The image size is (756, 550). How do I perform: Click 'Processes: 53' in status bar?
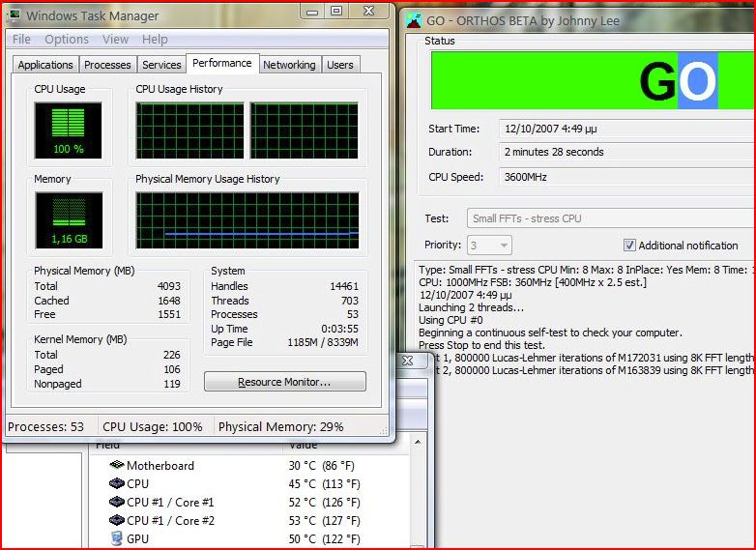tap(45, 426)
